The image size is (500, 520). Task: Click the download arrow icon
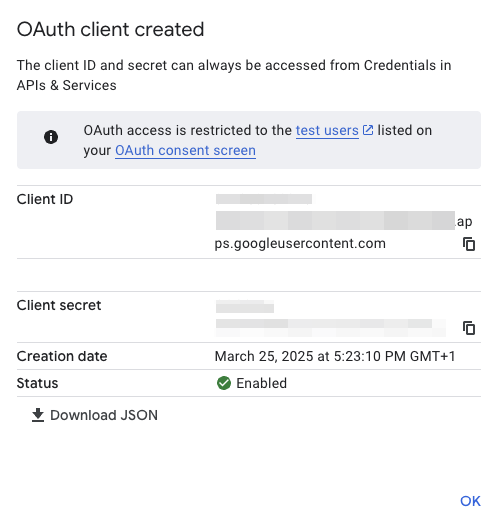pyautogui.click(x=38, y=415)
